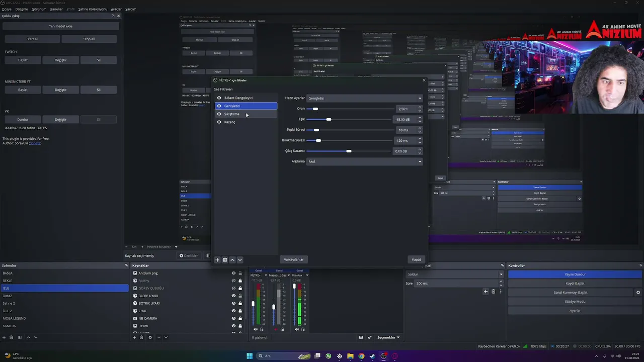Open the Yardım menu

coord(131,9)
